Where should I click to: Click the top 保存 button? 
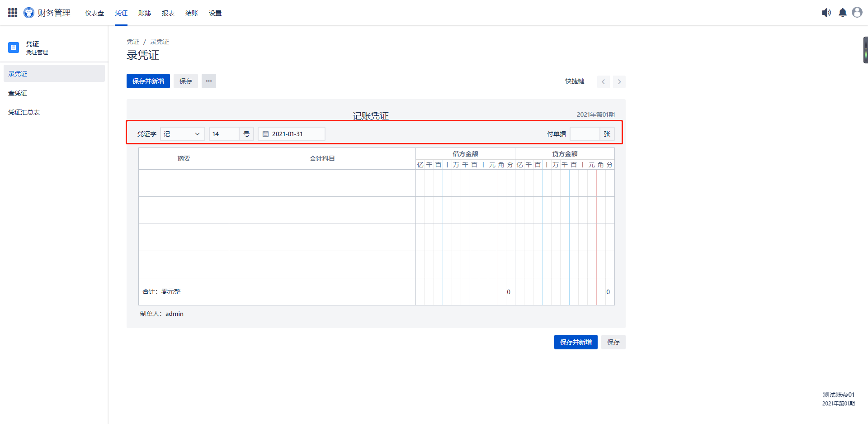(x=186, y=81)
